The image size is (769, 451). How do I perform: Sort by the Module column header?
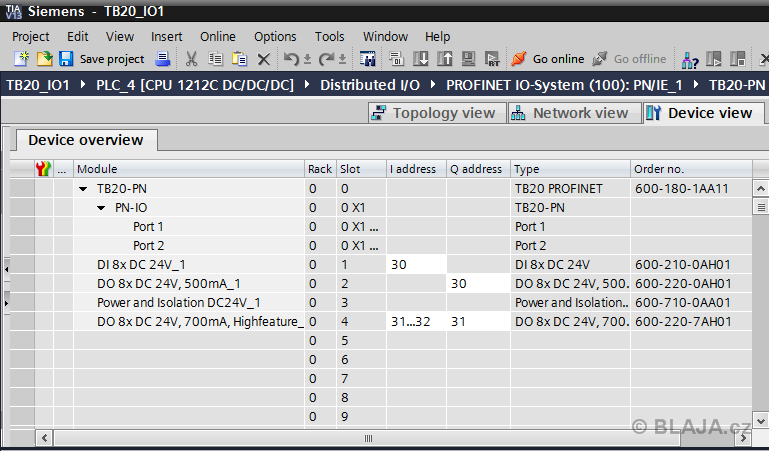[x=189, y=169]
